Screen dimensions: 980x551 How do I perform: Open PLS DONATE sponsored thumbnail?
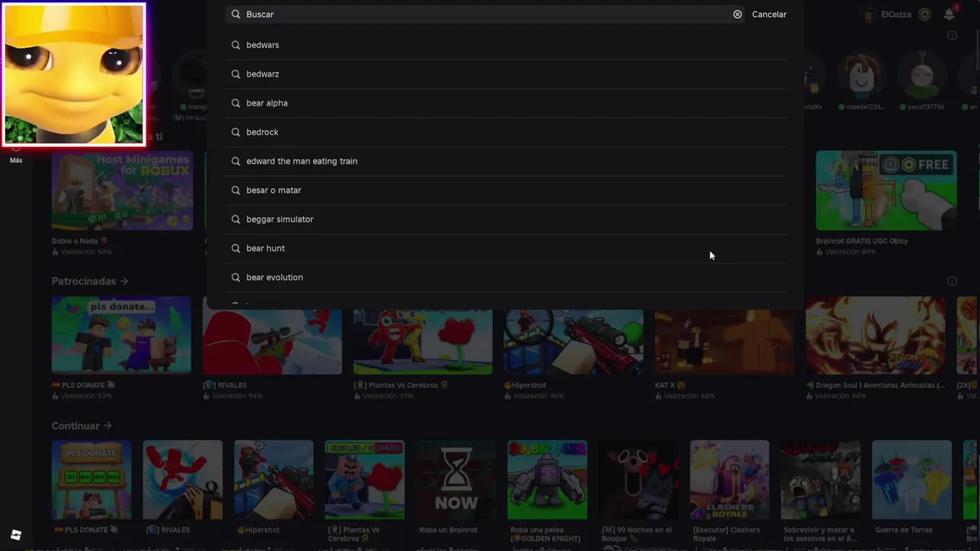tap(121, 336)
